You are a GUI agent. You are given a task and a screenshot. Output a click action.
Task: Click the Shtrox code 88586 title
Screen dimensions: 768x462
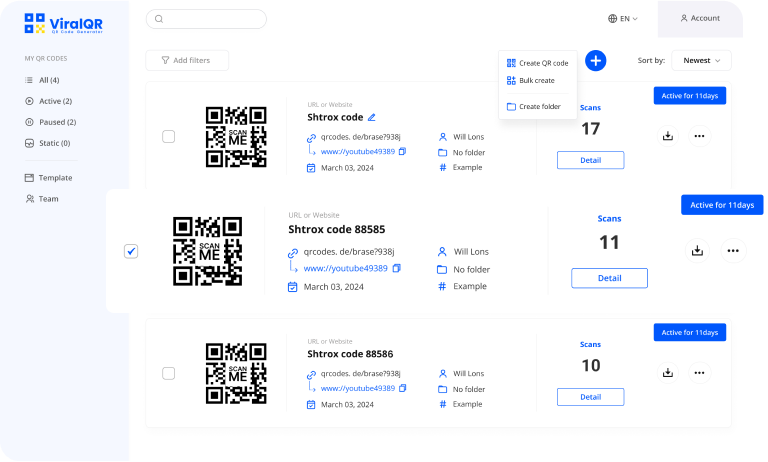[x=350, y=354]
